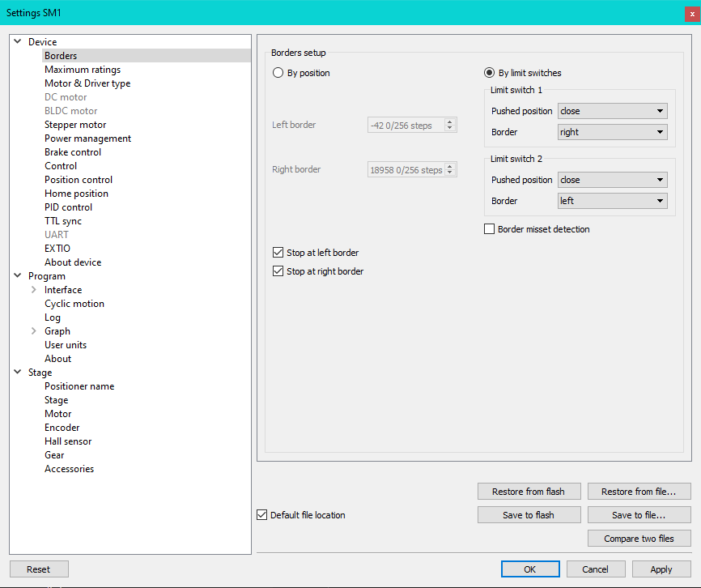The height and width of the screenshot is (588, 701).
Task: Open Power management settings
Action: 87,138
